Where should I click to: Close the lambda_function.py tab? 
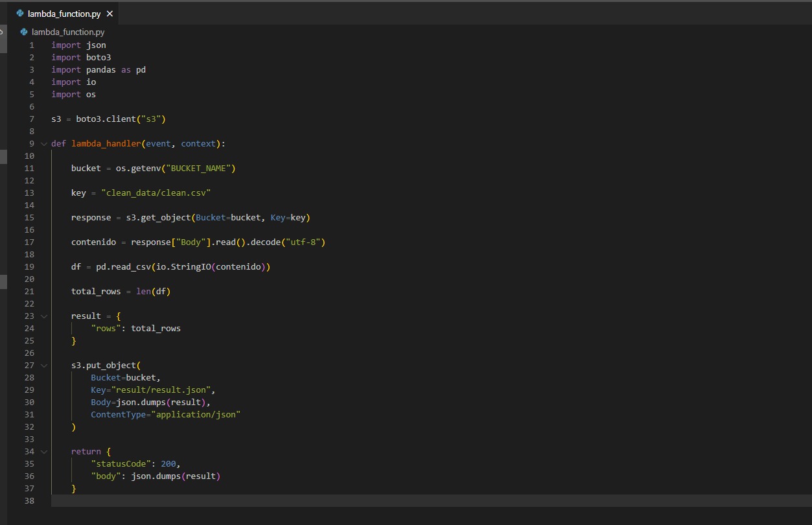tap(109, 14)
